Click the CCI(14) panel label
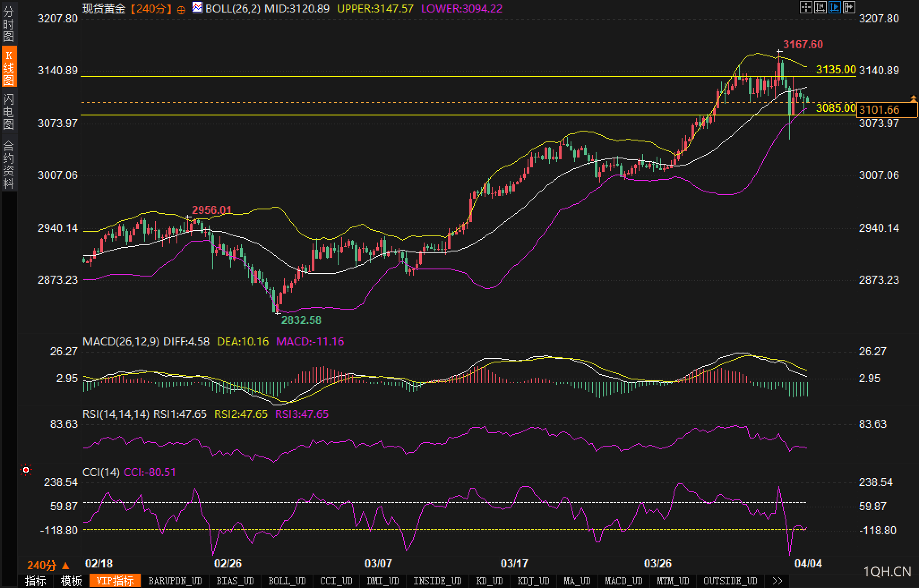Viewport: 919px width, 588px height. point(101,472)
